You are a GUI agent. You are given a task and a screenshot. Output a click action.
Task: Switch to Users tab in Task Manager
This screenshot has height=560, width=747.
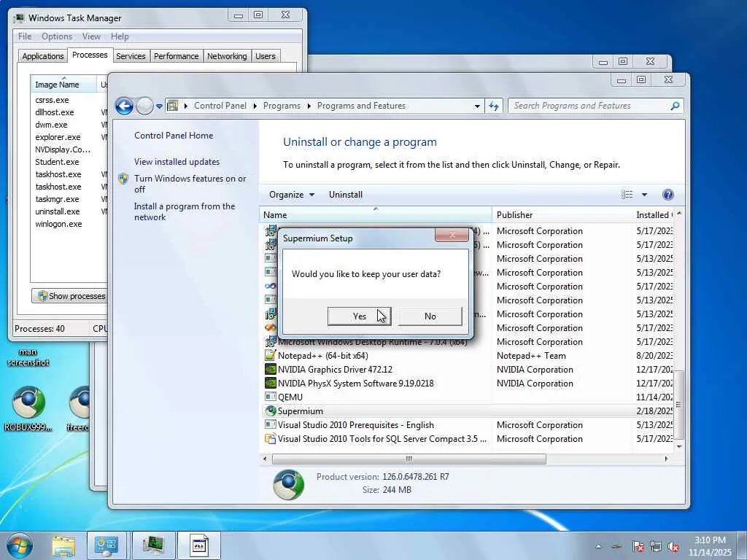click(265, 55)
